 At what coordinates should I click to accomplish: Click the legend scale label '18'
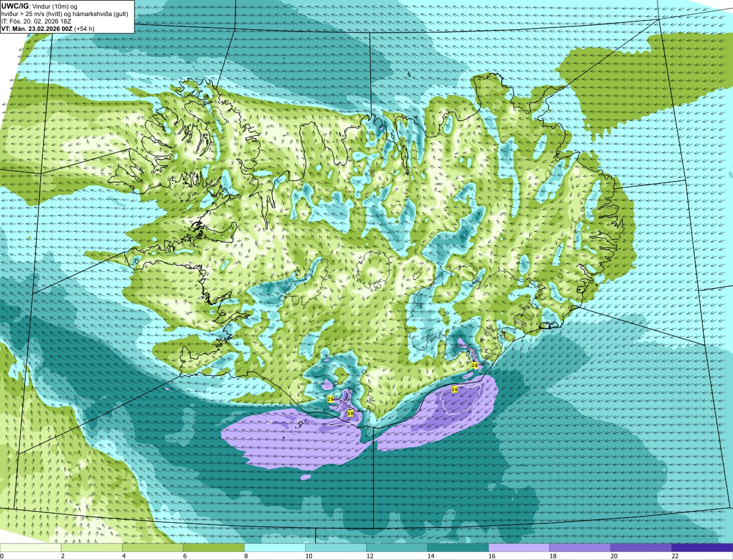coord(553,556)
